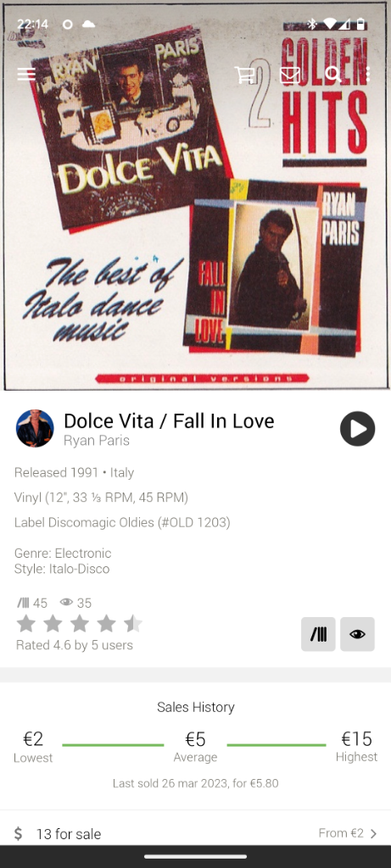Open the three-dot overflow menu

coord(368,75)
